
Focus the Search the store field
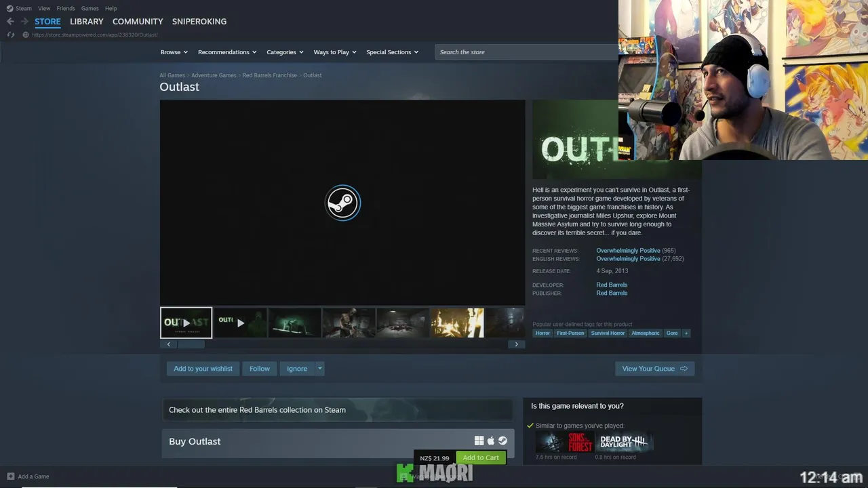click(526, 52)
